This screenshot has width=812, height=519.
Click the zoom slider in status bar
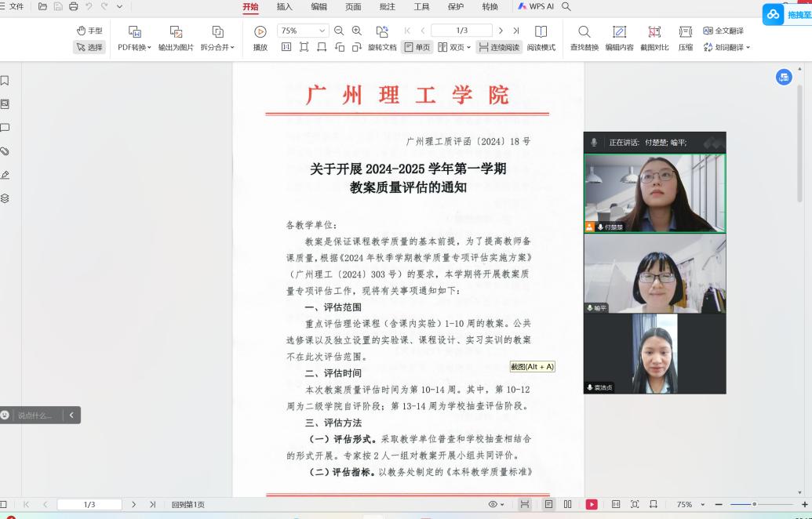755,504
